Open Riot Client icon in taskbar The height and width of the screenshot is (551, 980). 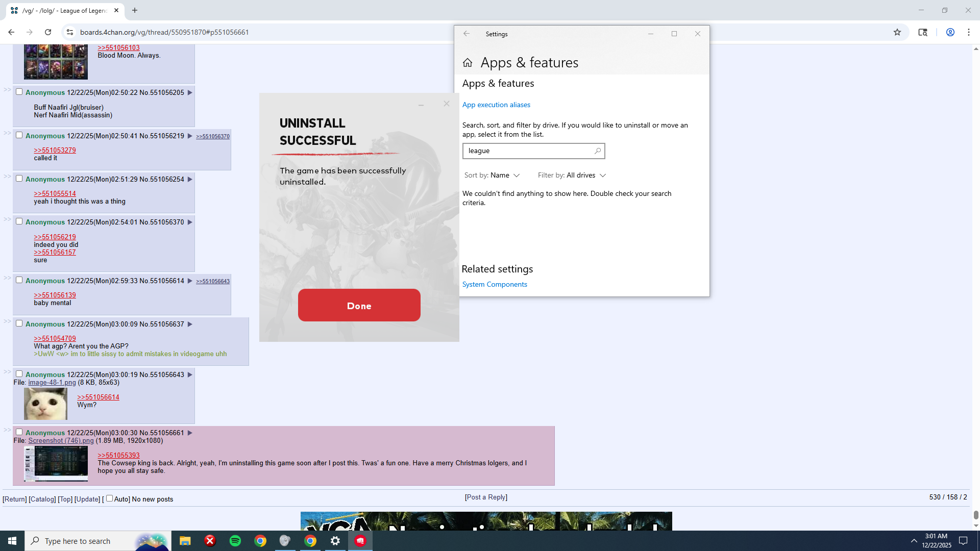point(360,541)
